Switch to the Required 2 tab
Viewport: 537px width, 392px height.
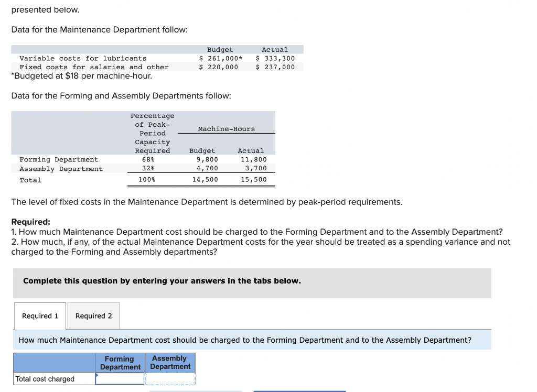point(93,315)
